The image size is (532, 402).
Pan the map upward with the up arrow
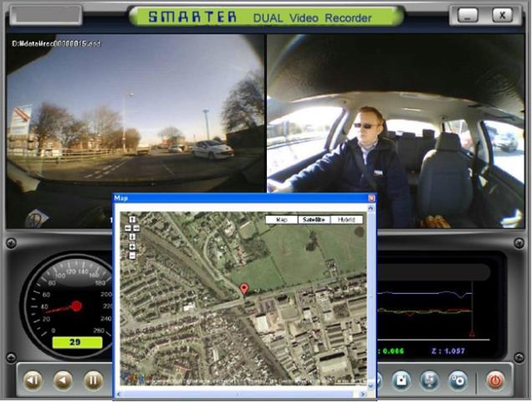coord(132,219)
